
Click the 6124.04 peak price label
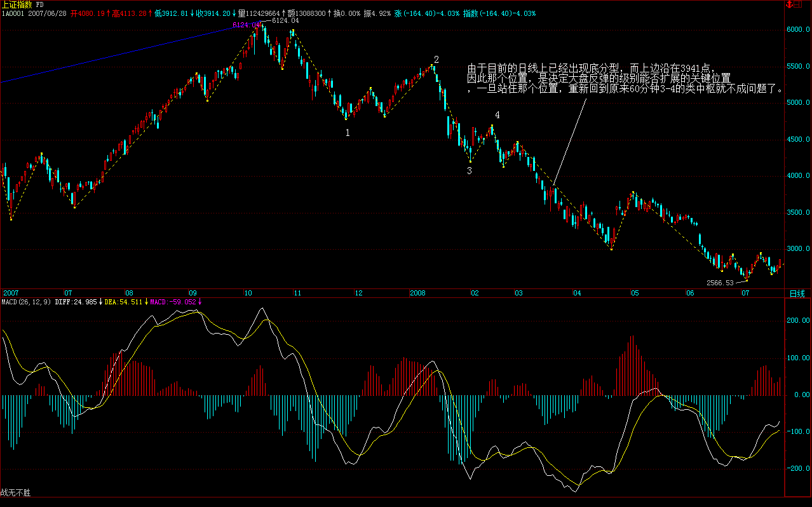pos(285,21)
